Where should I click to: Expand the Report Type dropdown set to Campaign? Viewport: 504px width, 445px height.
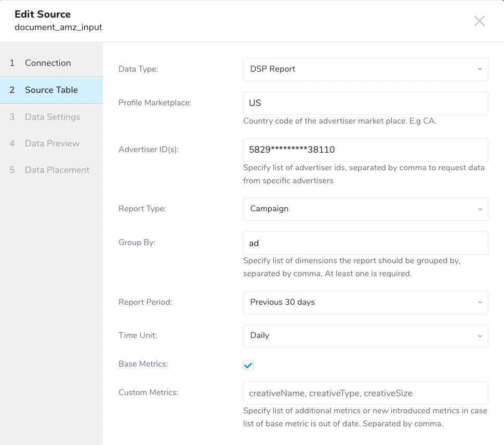[x=365, y=209]
